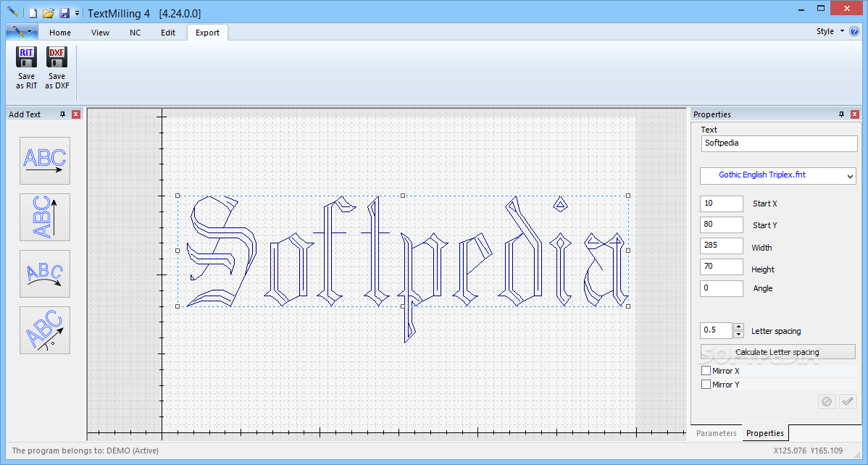This screenshot has height=465, width=868.
Task: Increase Letter spacing with up arrow
Action: click(738, 327)
